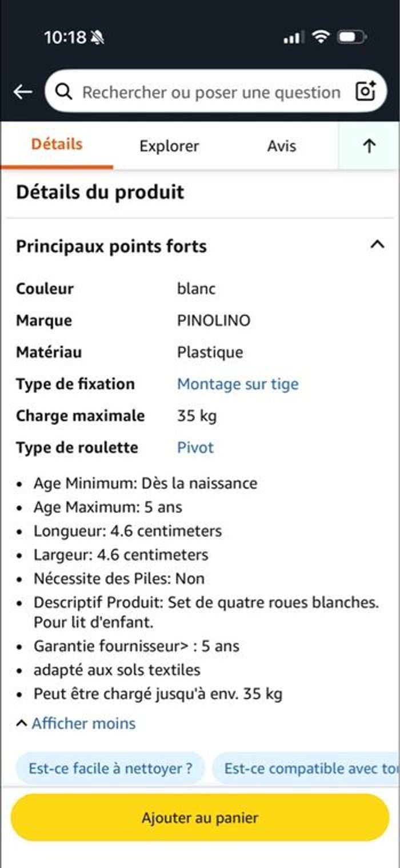Follow the Pivot roulette type link
400x868 pixels.
pyautogui.click(x=195, y=447)
